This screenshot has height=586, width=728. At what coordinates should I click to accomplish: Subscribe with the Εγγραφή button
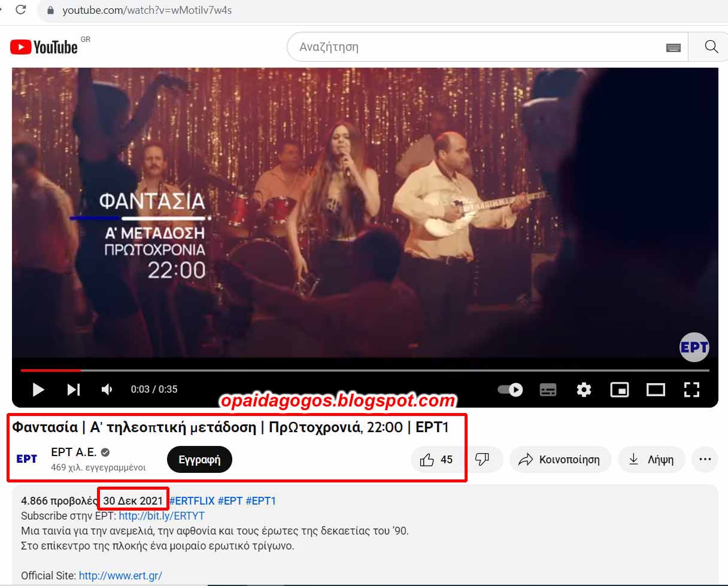pos(199,460)
